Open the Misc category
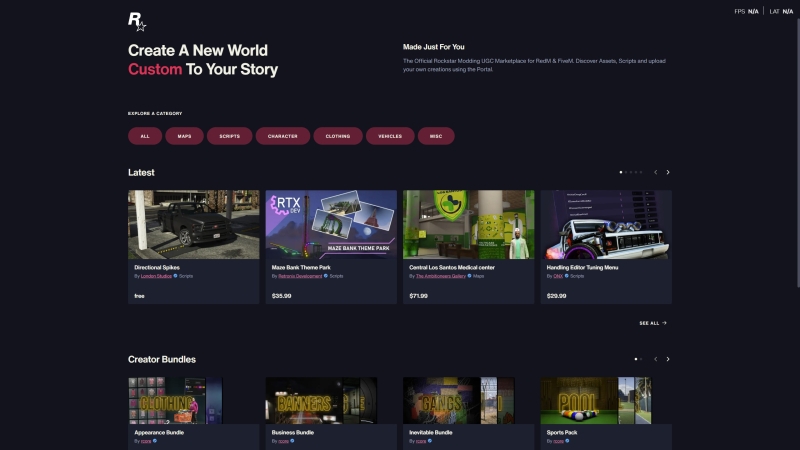 pos(436,136)
